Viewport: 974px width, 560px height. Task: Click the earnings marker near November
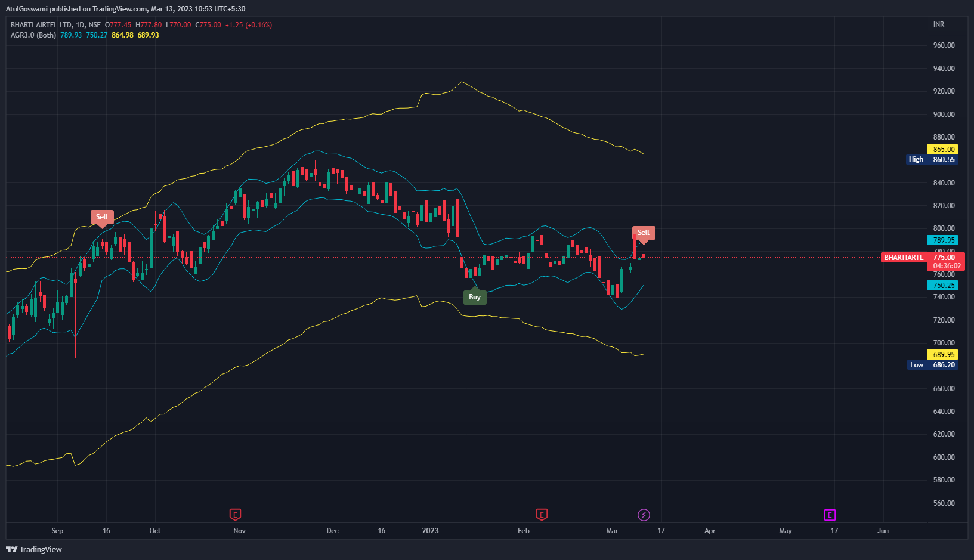pos(235,515)
